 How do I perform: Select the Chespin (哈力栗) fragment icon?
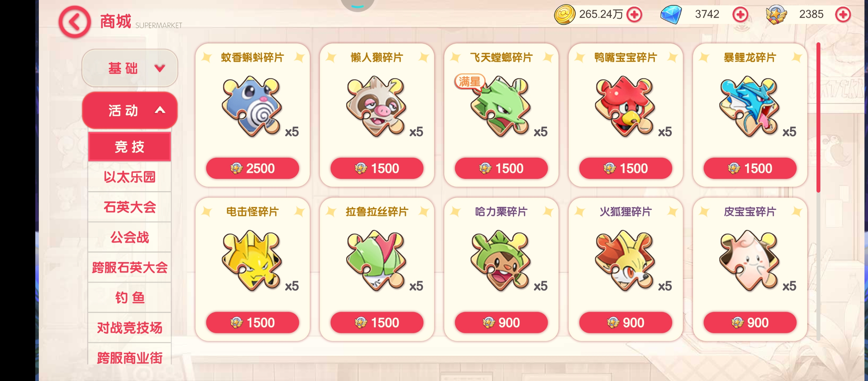(x=501, y=260)
